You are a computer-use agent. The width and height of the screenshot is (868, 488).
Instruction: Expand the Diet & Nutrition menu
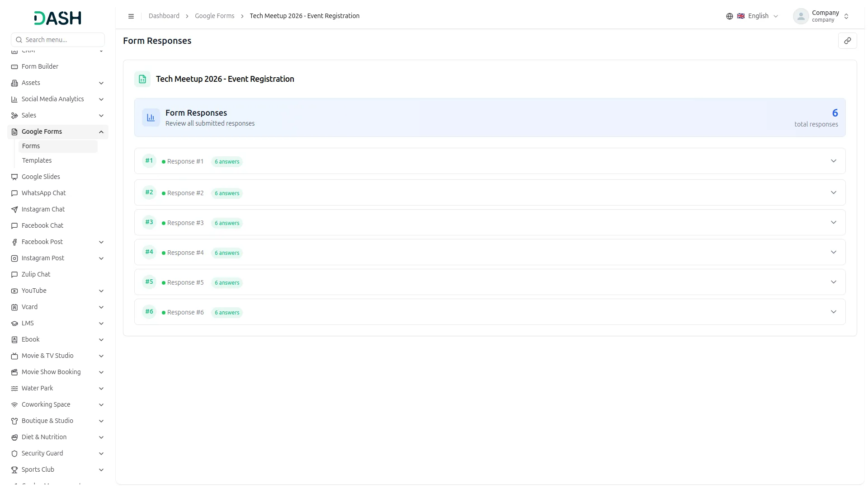[x=58, y=437]
